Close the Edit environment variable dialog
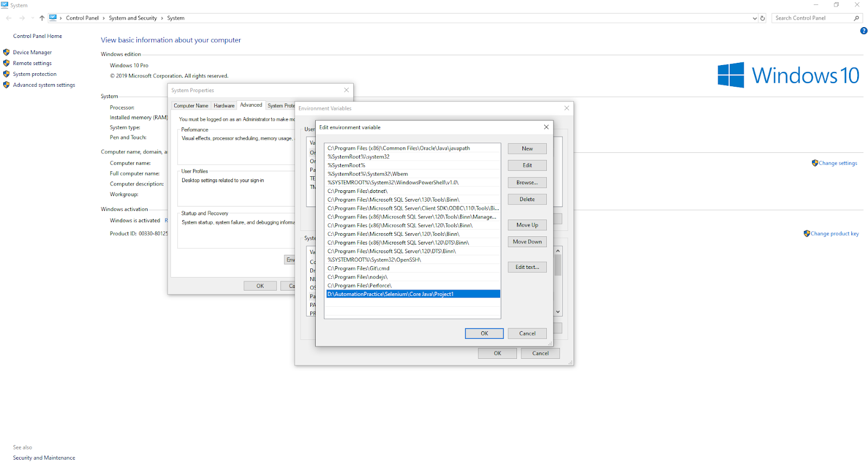The height and width of the screenshot is (470, 868). click(x=546, y=127)
